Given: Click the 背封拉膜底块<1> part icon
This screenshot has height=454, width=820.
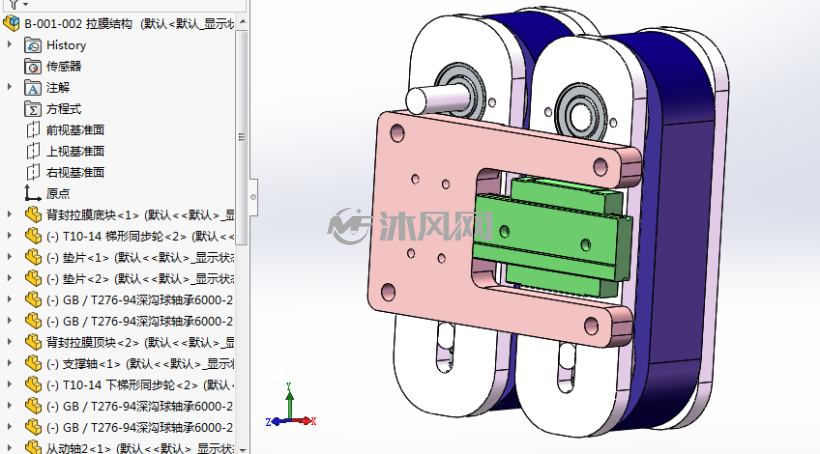Looking at the screenshot, I should coord(33,214).
